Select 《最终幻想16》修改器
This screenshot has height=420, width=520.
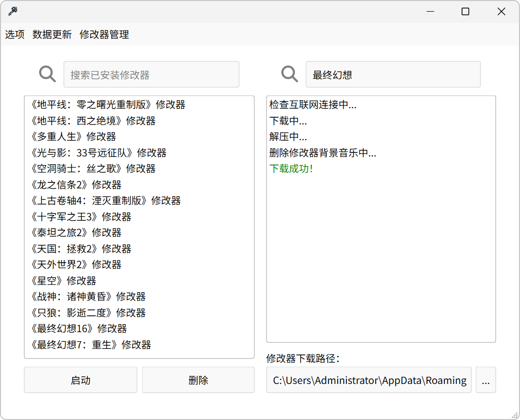point(139,329)
